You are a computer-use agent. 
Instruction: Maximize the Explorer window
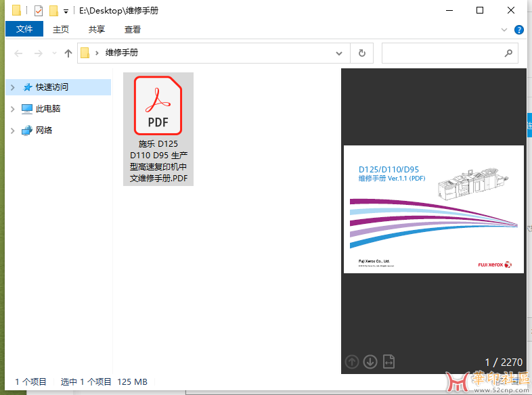(x=480, y=11)
